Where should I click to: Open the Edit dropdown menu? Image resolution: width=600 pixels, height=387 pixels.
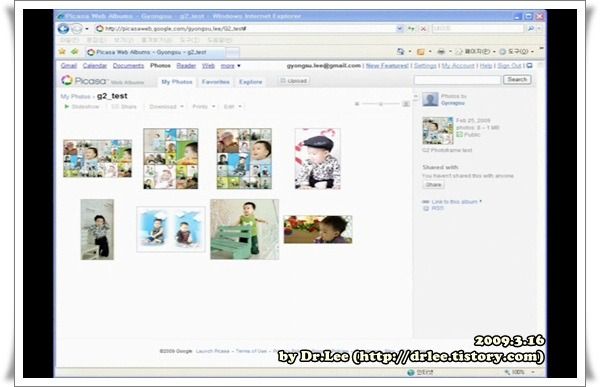click(232, 106)
